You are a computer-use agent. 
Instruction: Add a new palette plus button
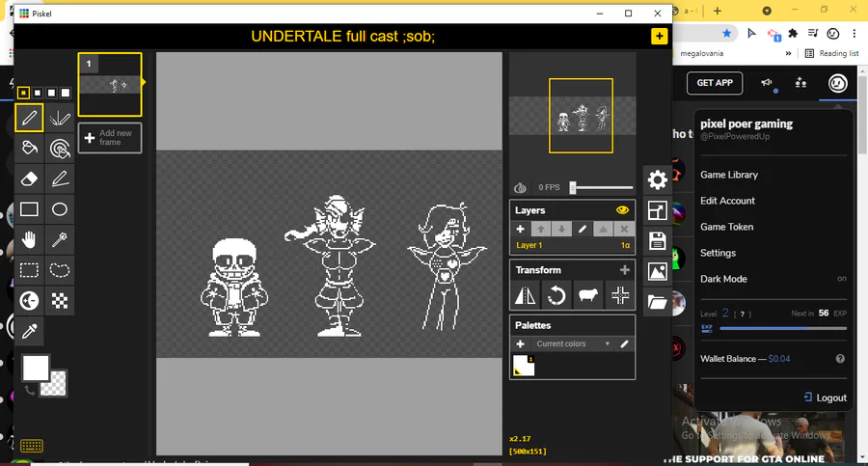click(x=520, y=343)
